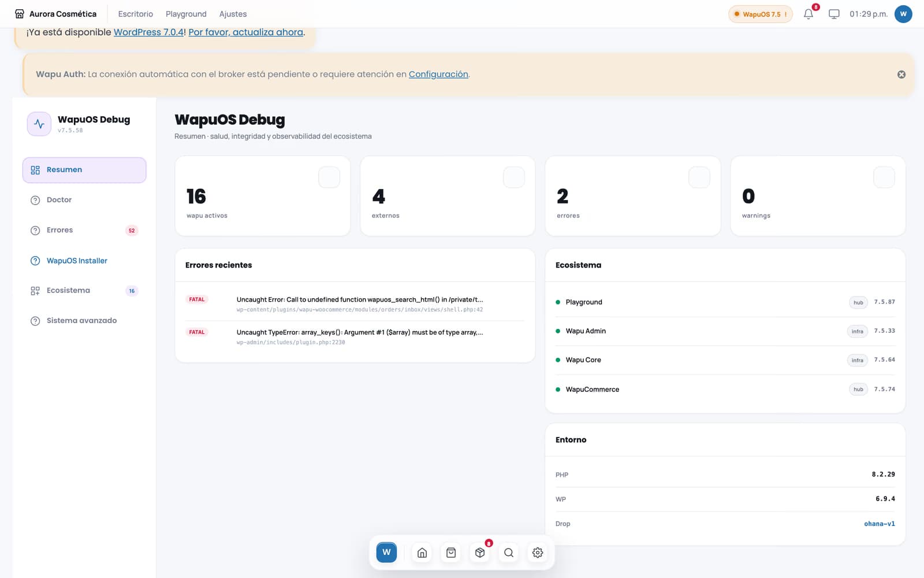Image resolution: width=924 pixels, height=578 pixels.
Task: Click the 01:29 p.m. clock
Action: [869, 14]
